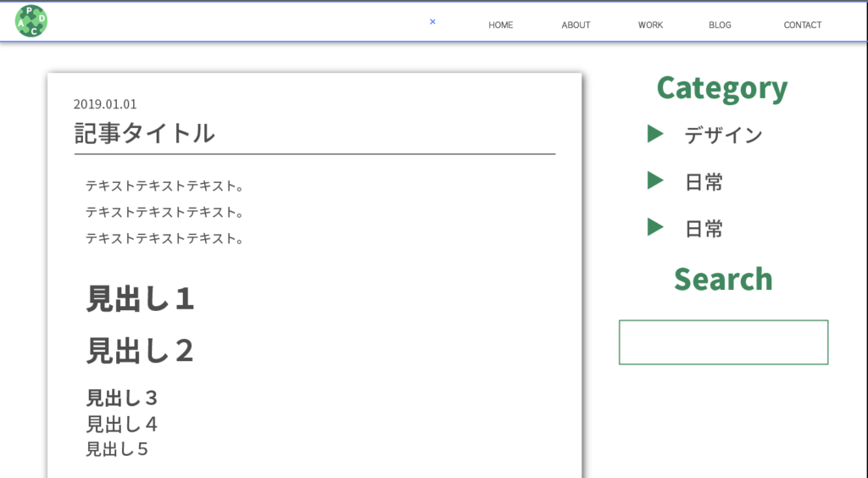Select the デザイン category link

pyautogui.click(x=723, y=135)
